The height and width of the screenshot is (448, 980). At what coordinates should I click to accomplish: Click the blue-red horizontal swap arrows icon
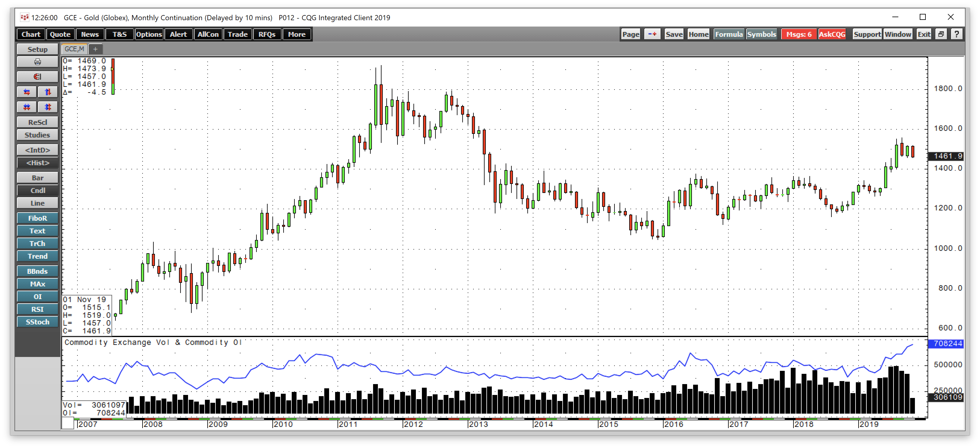click(x=26, y=92)
